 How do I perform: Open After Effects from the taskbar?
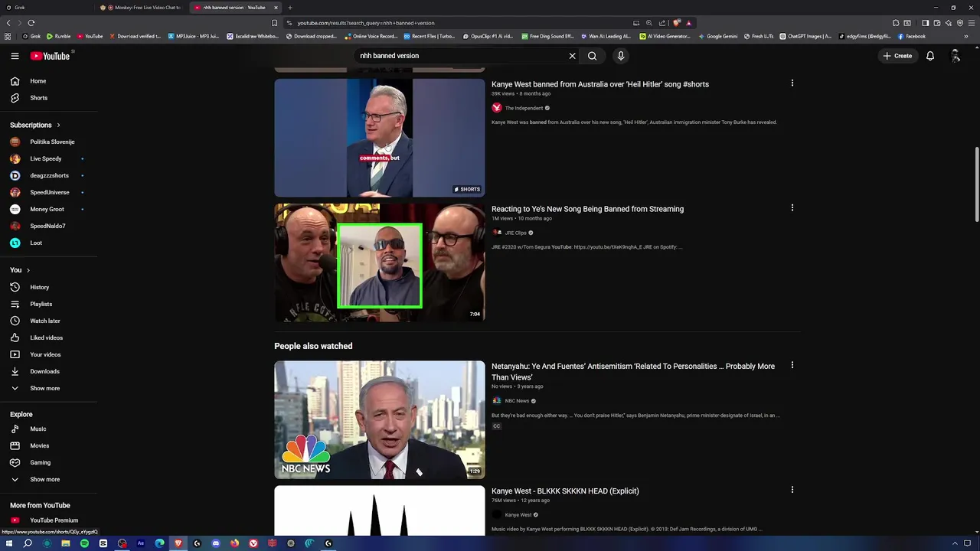[141, 543]
